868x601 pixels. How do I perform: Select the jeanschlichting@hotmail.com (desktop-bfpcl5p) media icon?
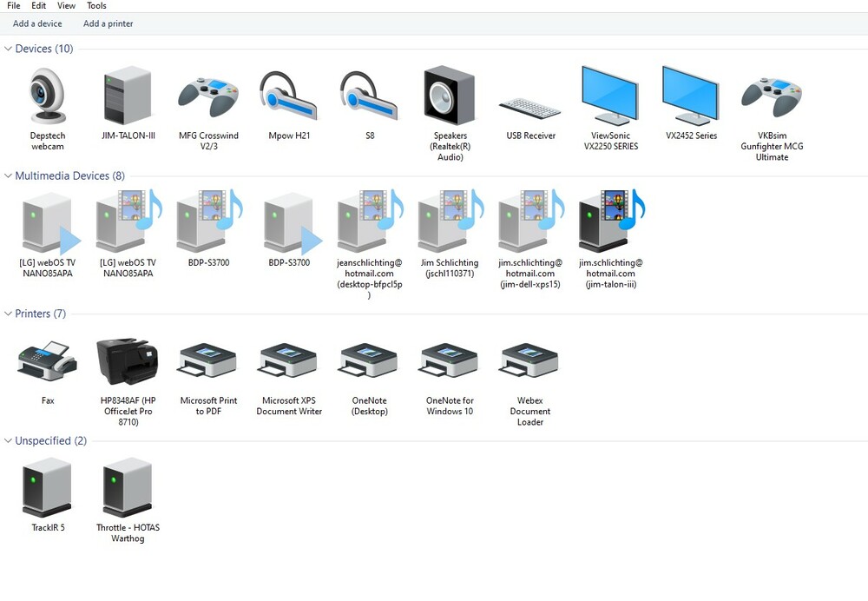point(370,221)
